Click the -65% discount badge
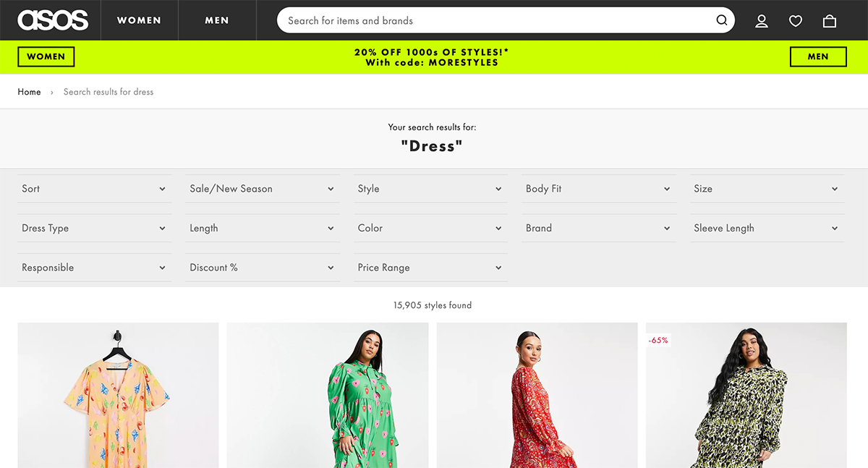Screen dimensions: 868x468 click(658, 340)
